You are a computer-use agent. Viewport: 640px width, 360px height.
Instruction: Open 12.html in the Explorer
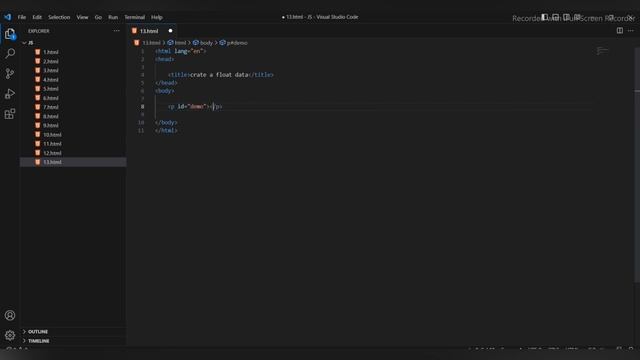[52, 153]
